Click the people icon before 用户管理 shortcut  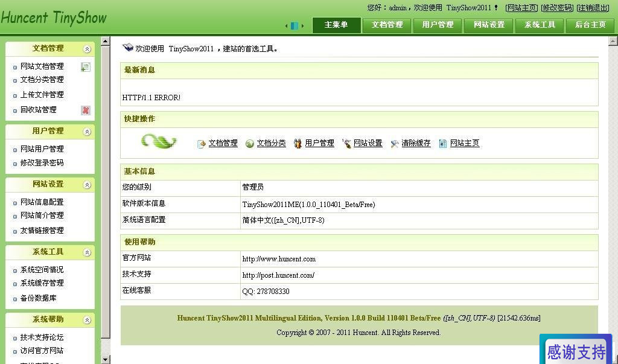point(298,144)
